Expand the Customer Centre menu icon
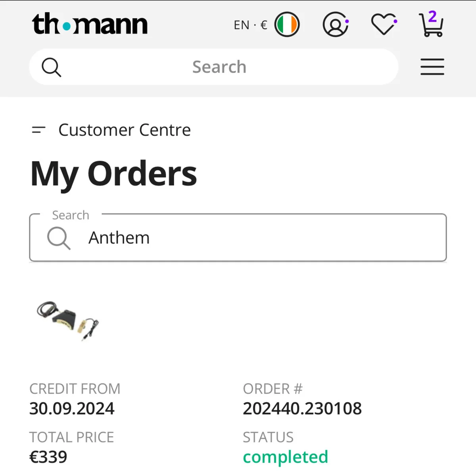This screenshot has height=471, width=476. [38, 130]
